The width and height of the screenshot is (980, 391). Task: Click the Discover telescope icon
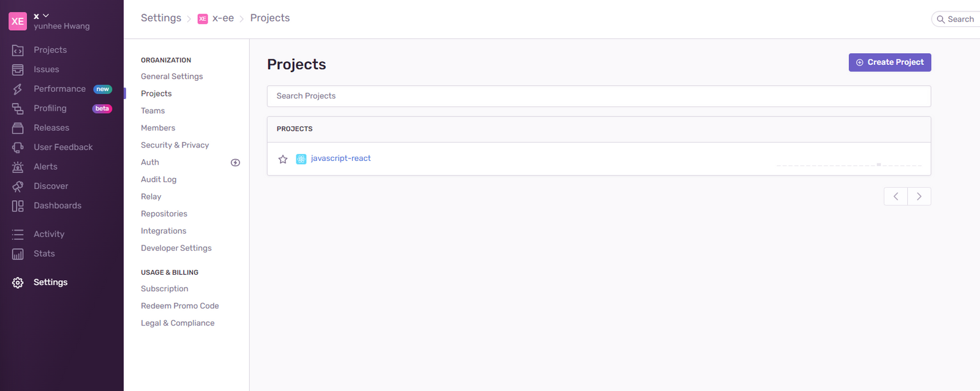click(x=18, y=187)
